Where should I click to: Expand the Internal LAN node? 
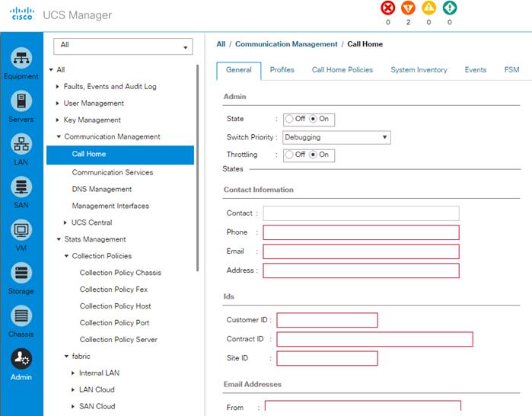pos(72,373)
